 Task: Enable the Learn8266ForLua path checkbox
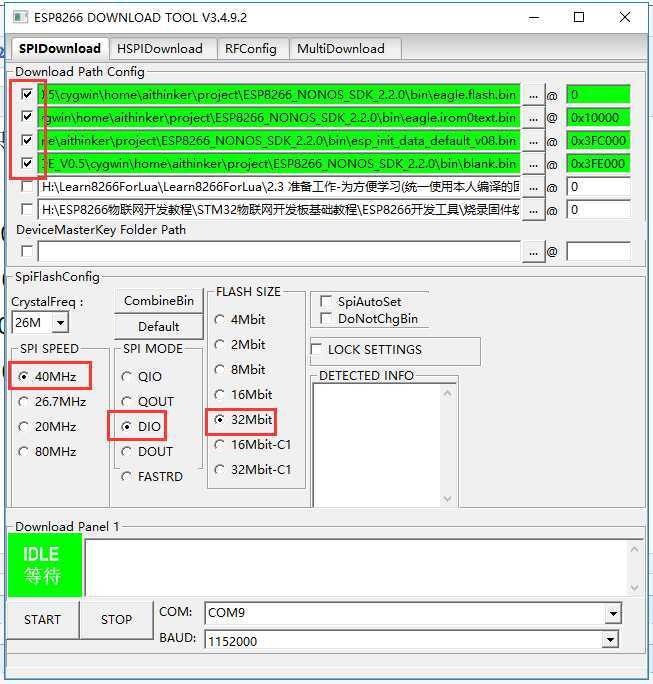27,186
